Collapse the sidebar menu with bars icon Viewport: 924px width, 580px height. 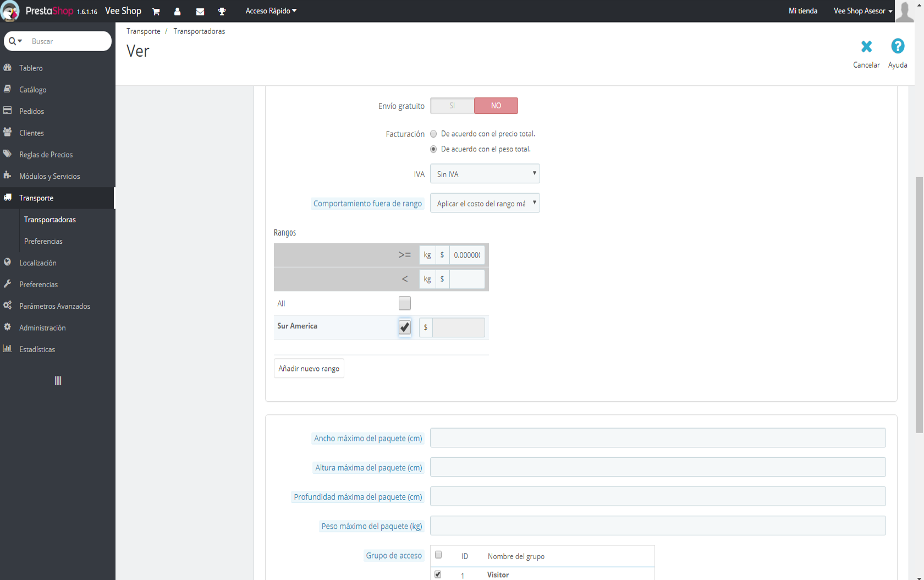pyautogui.click(x=58, y=381)
